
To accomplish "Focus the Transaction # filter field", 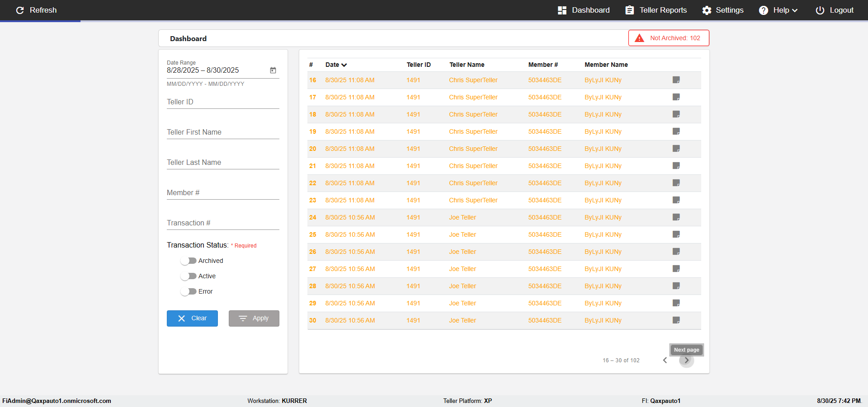I will tap(223, 223).
